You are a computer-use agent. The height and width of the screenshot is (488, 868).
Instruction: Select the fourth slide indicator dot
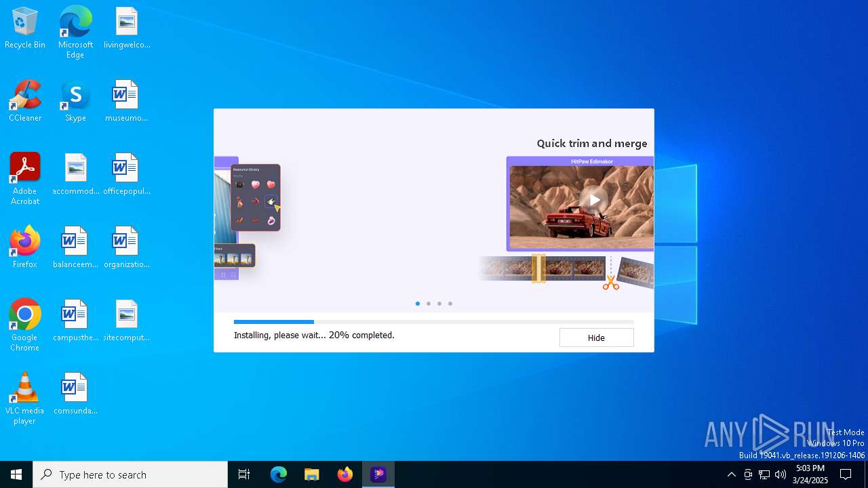(450, 304)
